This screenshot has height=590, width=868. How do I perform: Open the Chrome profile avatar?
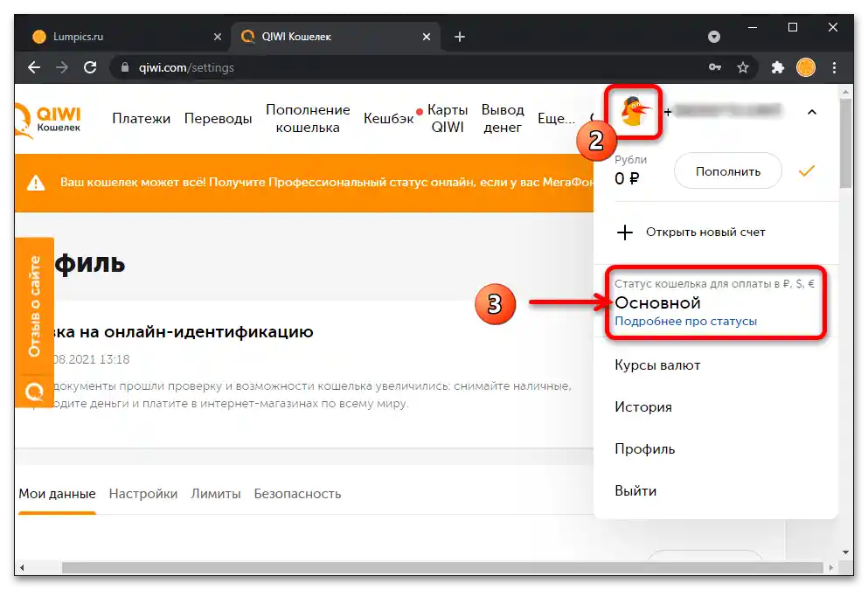(x=806, y=67)
